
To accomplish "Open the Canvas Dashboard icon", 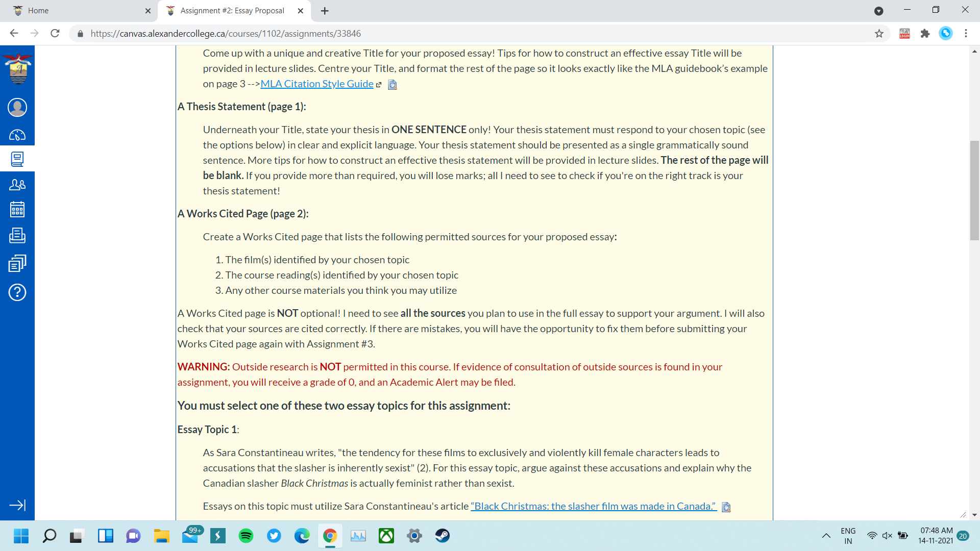I will click(17, 135).
